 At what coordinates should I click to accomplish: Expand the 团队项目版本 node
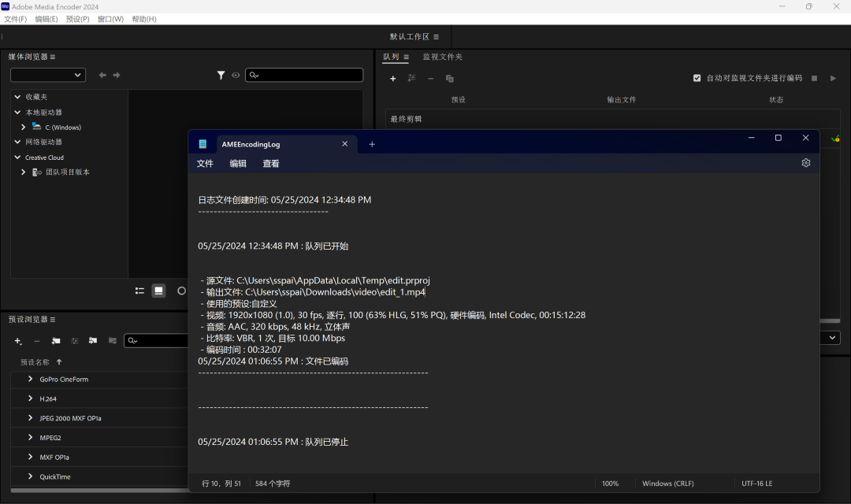[x=24, y=172]
